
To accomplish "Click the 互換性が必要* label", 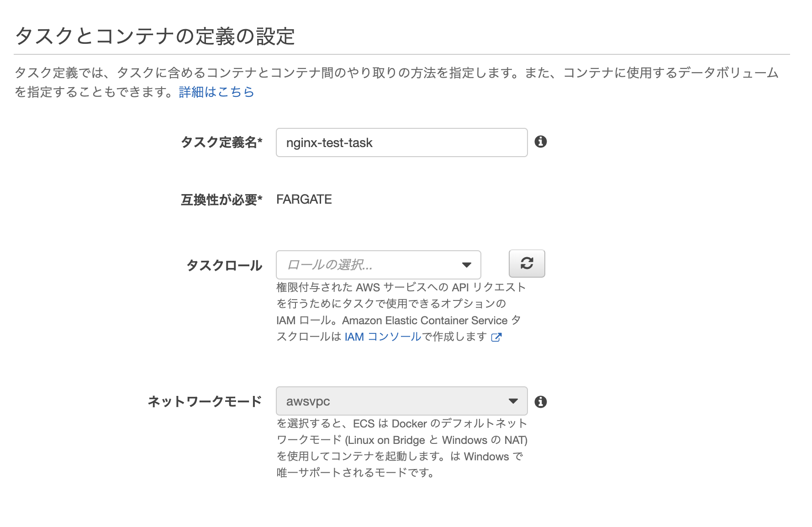I will 221,200.
